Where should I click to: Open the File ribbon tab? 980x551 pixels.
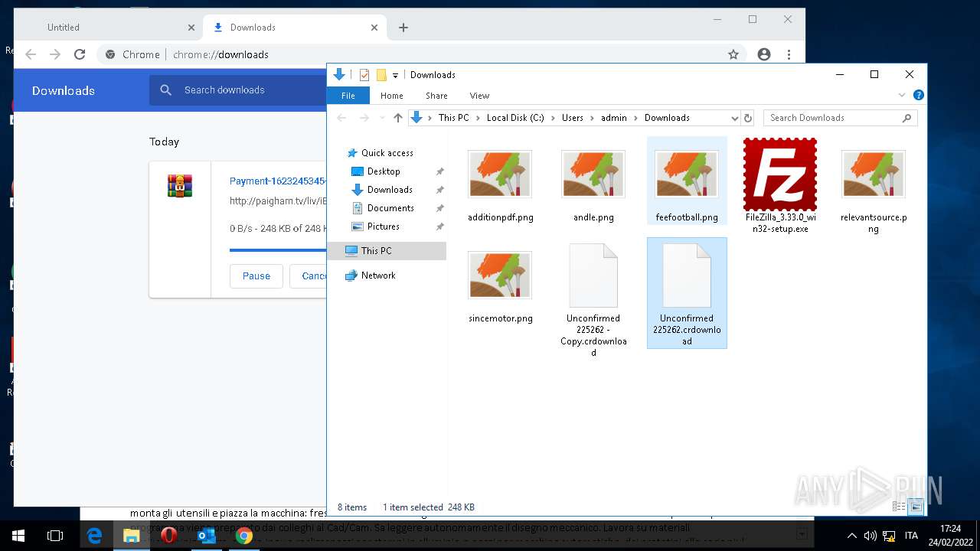tap(348, 96)
